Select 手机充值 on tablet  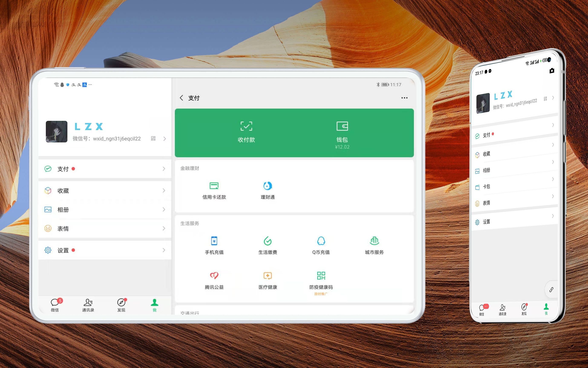point(214,246)
